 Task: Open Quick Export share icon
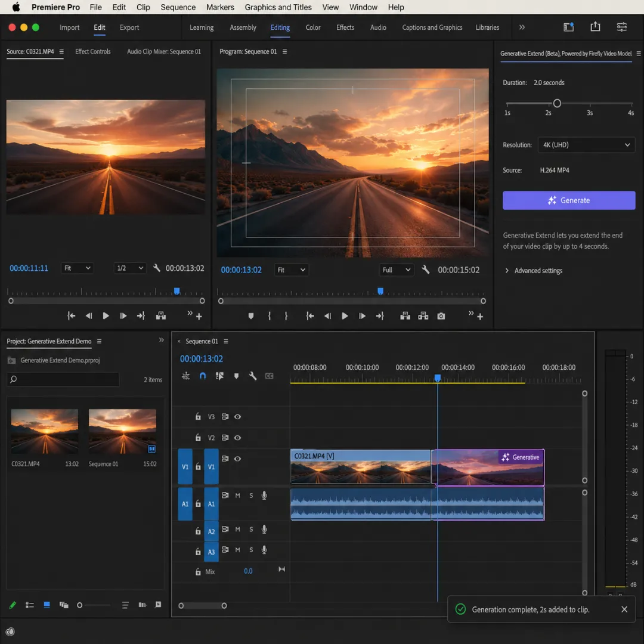pos(595,27)
